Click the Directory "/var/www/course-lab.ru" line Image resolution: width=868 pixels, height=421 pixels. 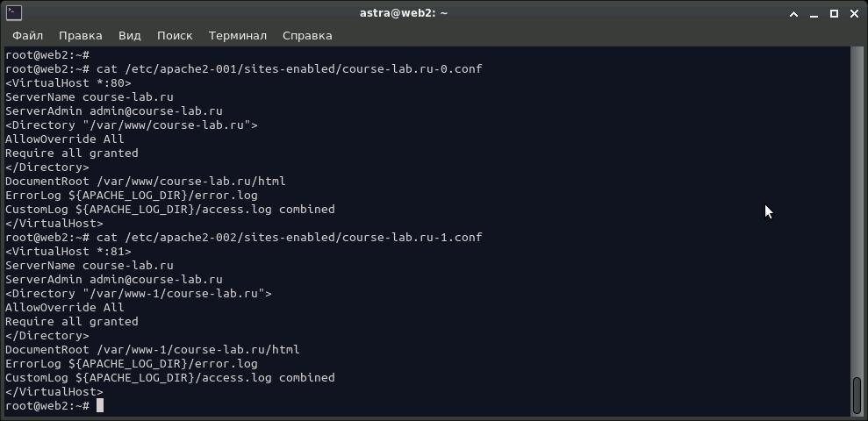point(132,125)
